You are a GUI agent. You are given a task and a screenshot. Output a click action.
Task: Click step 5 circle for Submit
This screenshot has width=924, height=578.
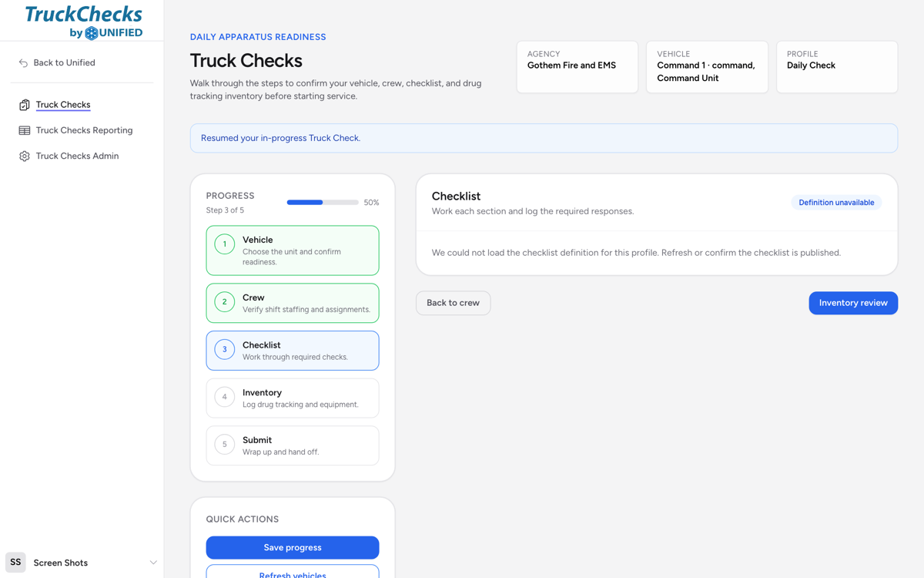(225, 445)
